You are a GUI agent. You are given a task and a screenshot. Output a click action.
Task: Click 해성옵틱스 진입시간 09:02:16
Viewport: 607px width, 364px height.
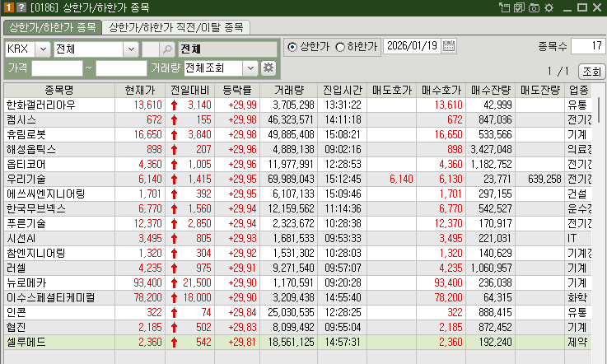(343, 150)
